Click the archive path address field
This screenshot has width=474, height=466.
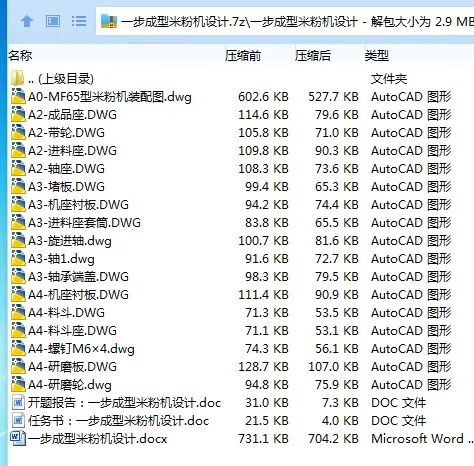pos(285,22)
